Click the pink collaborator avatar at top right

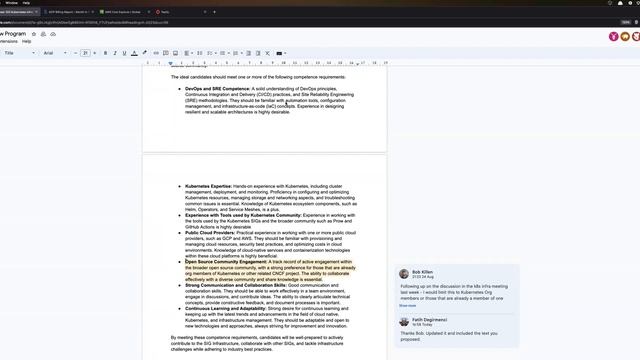[x=613, y=36]
